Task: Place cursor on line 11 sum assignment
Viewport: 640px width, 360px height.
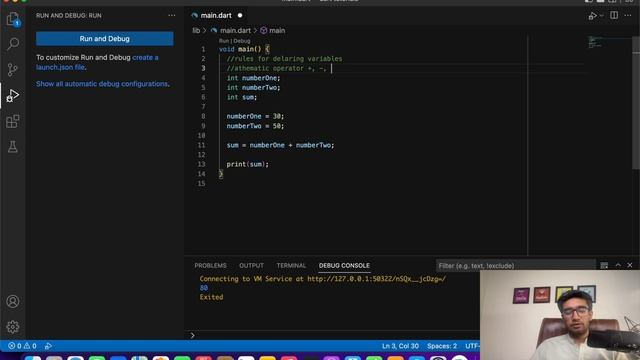Action: click(280, 145)
